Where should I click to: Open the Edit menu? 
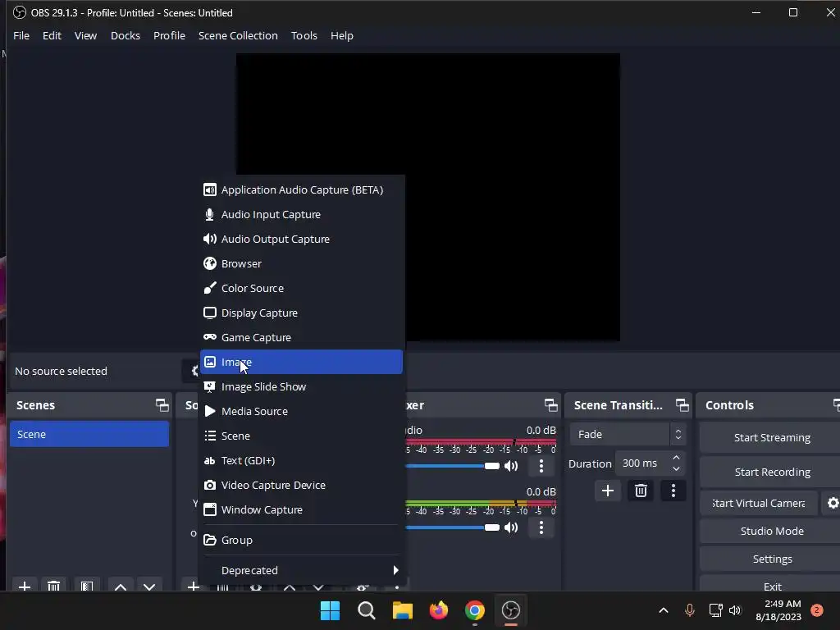pyautogui.click(x=52, y=35)
